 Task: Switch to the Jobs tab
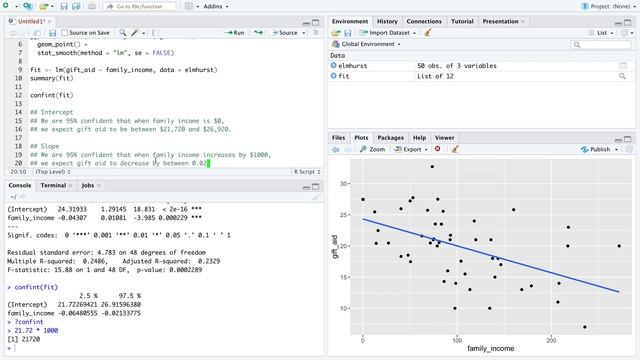[x=88, y=185]
